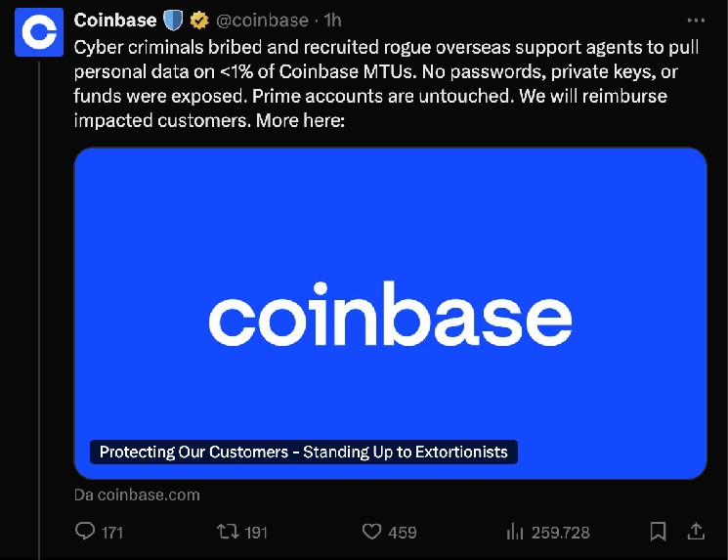Click the 459 likes count
Screen dimensions: 728x560
[402, 533]
